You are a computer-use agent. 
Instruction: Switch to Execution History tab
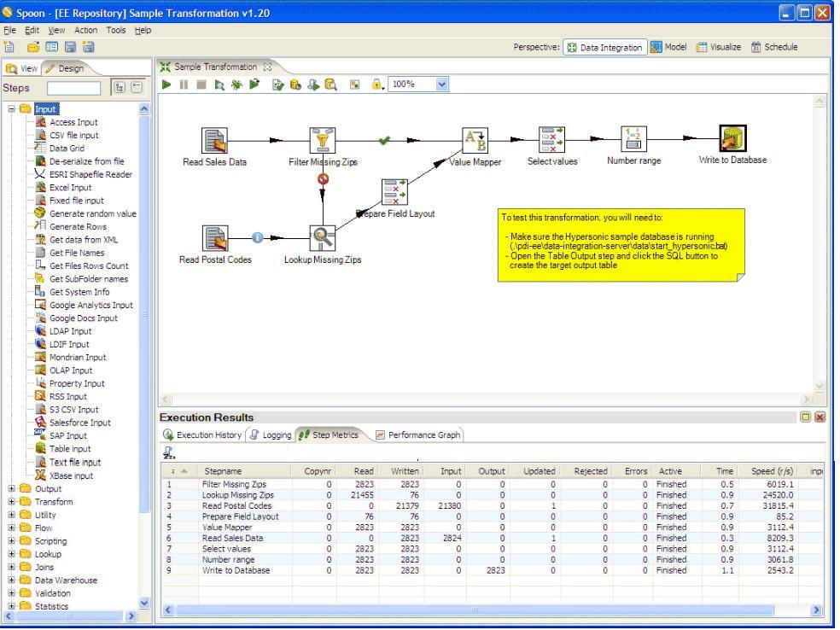pos(202,435)
